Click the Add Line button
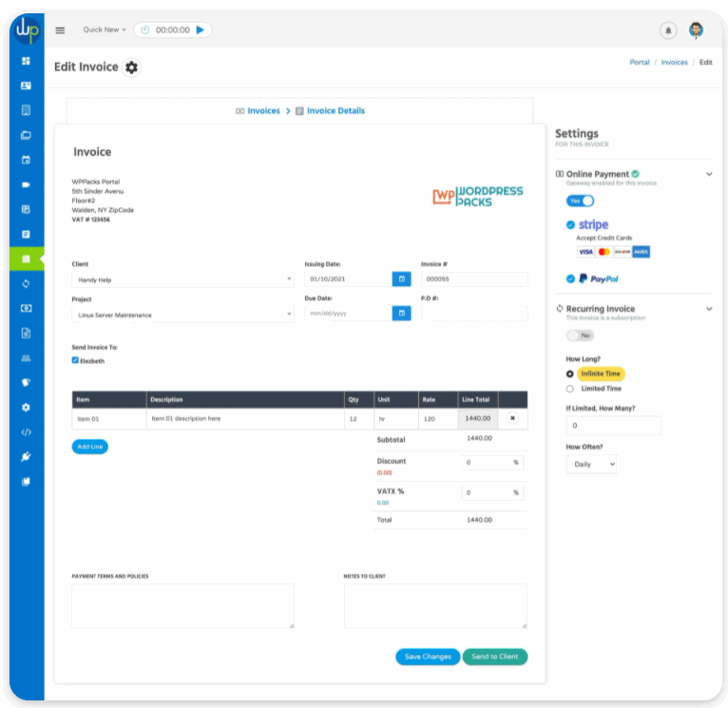 pos(90,447)
